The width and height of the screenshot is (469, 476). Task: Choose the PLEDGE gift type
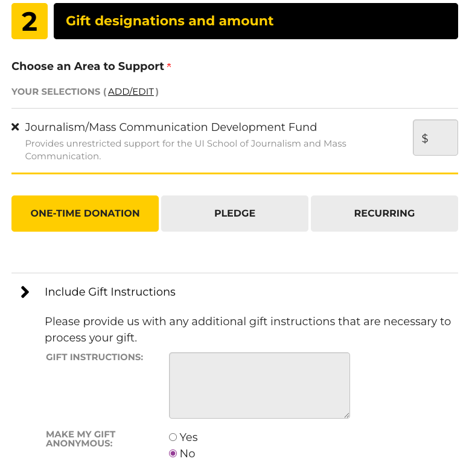pyautogui.click(x=235, y=214)
